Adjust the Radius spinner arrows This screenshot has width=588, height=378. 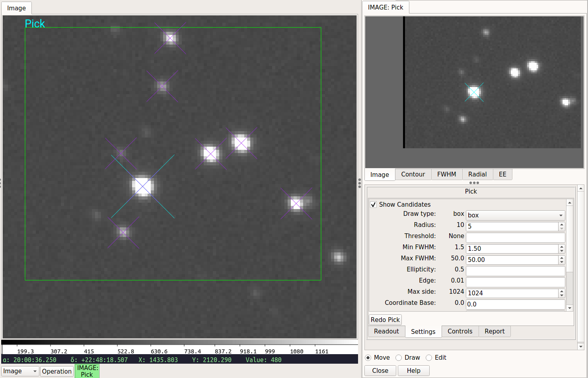562,226
